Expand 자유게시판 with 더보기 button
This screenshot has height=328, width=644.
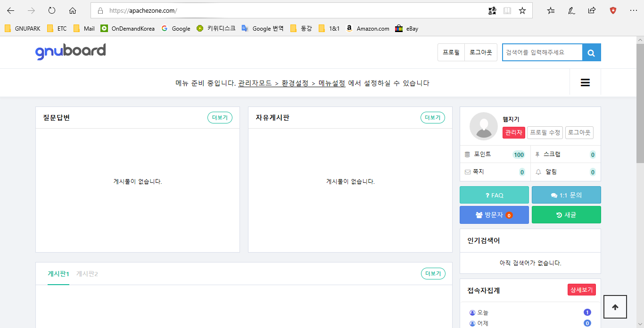432,117
